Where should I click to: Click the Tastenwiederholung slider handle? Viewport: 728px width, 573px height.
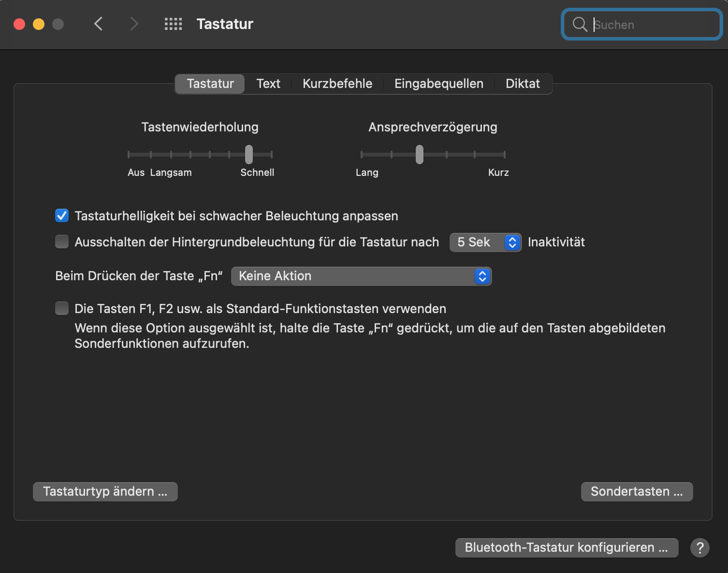[x=248, y=155]
